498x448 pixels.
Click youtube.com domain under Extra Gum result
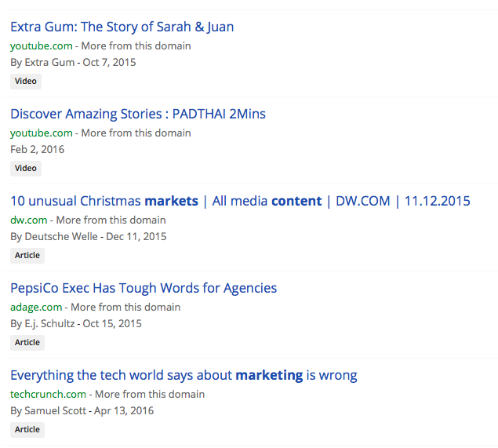tap(41, 46)
